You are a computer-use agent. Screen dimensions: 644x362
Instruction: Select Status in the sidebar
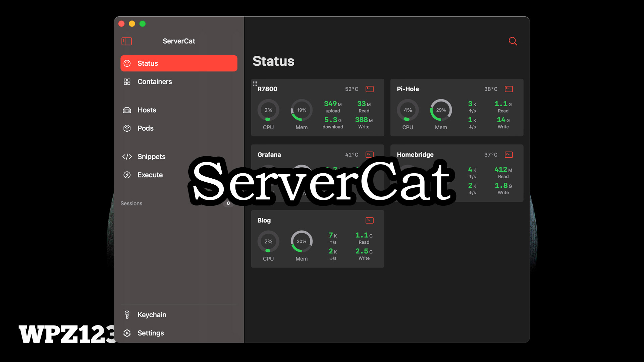tap(179, 63)
